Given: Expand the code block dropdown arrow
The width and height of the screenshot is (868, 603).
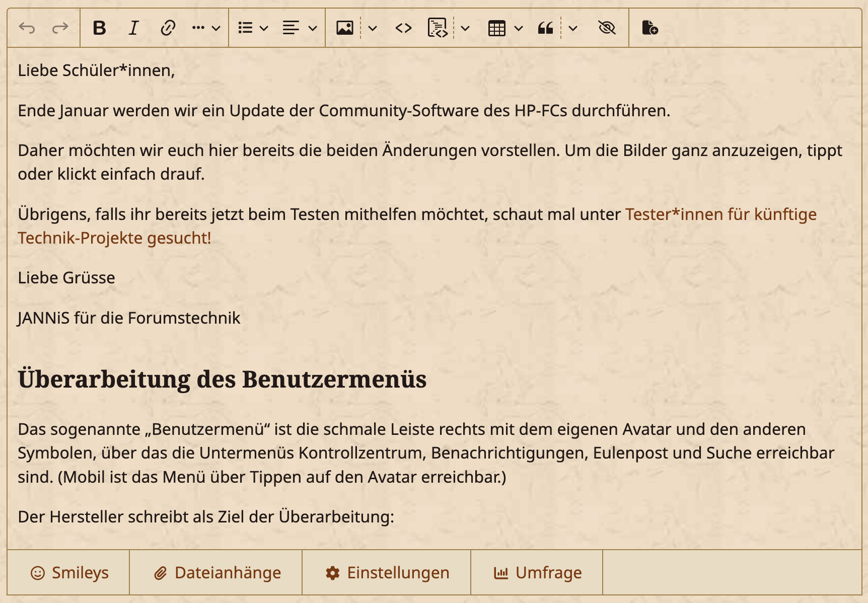Looking at the screenshot, I should pyautogui.click(x=465, y=28).
